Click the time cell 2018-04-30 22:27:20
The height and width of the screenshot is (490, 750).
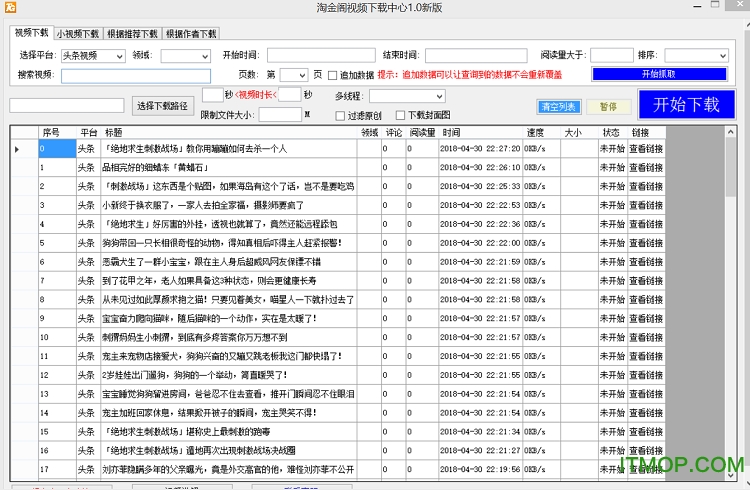tap(480, 149)
